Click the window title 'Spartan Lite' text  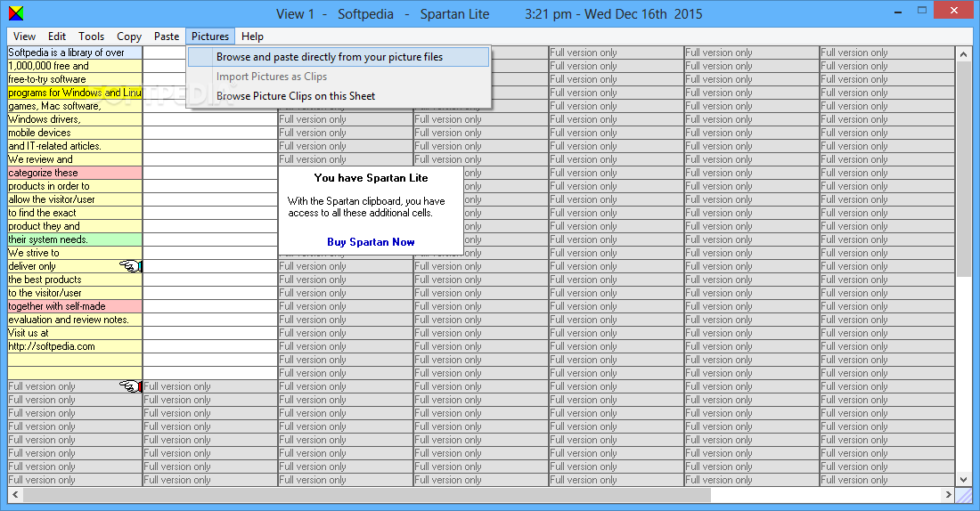pos(454,13)
